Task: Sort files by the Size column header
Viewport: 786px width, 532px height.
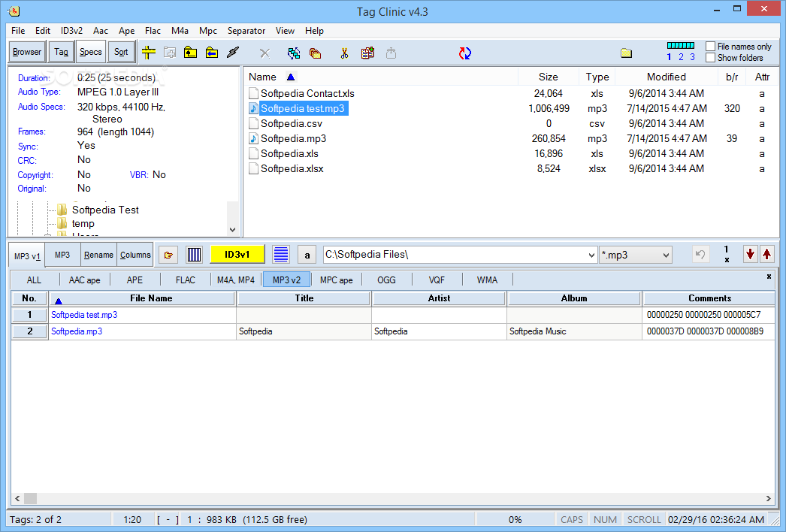Action: click(548, 77)
